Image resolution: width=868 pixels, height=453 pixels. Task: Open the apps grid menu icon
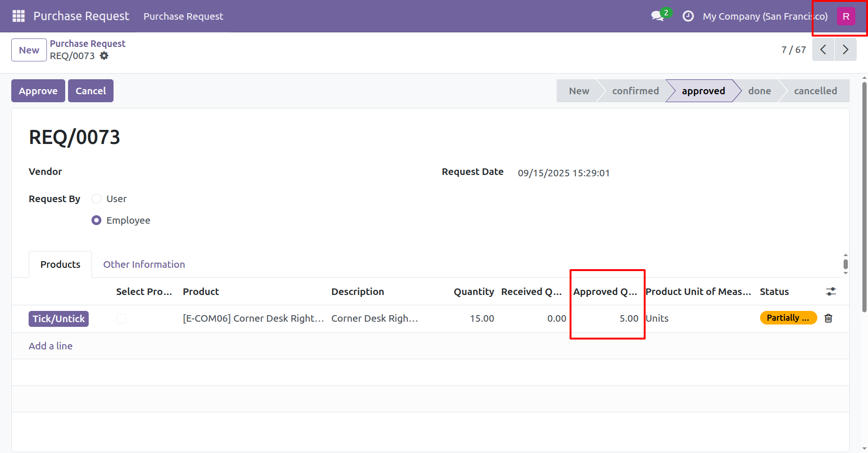point(18,16)
